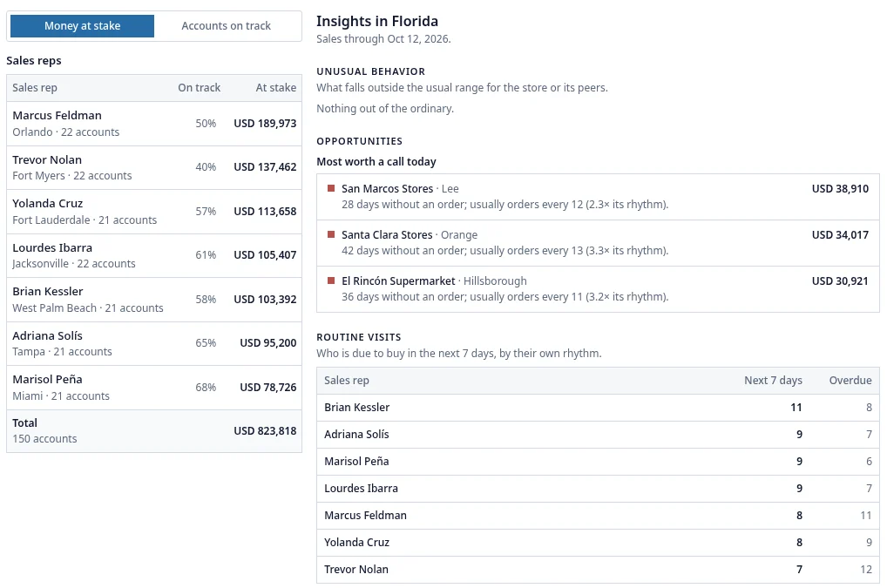
Task: Select Lourdes Ibarra Jacksonville row
Action: [154, 255]
